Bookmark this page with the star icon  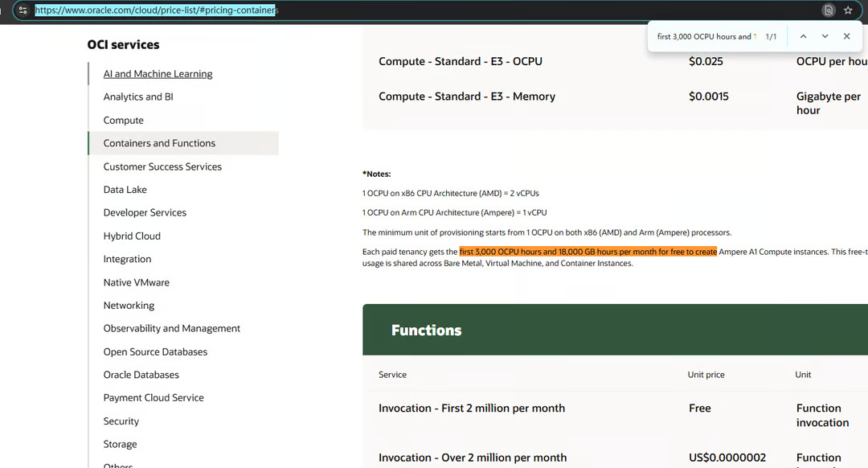coord(848,10)
